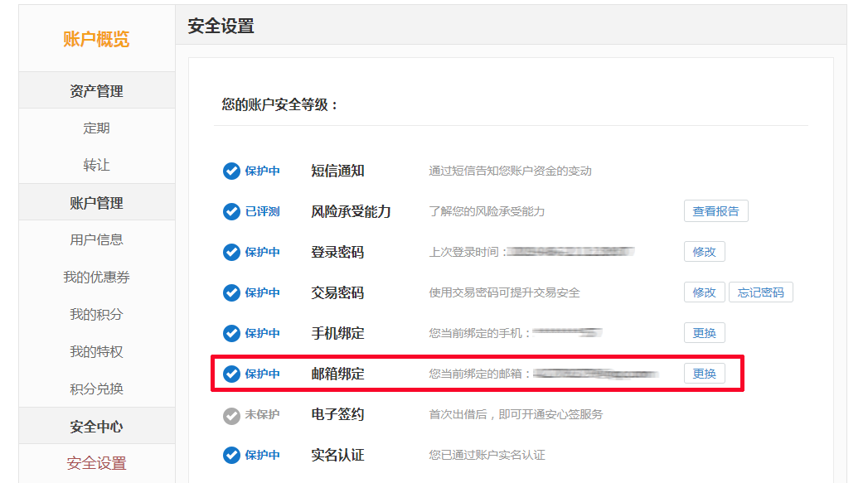Click 修改 button for 交易密码

coord(704,292)
